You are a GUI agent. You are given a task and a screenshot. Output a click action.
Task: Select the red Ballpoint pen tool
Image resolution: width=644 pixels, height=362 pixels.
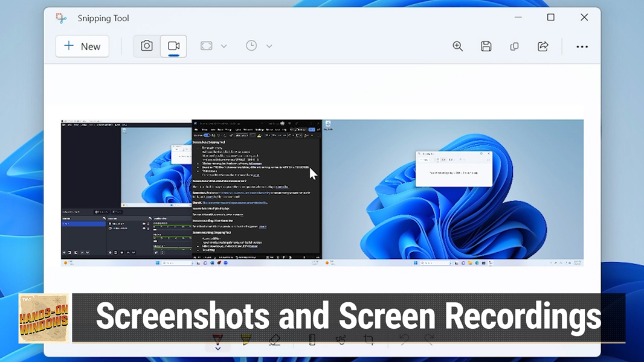click(x=217, y=339)
